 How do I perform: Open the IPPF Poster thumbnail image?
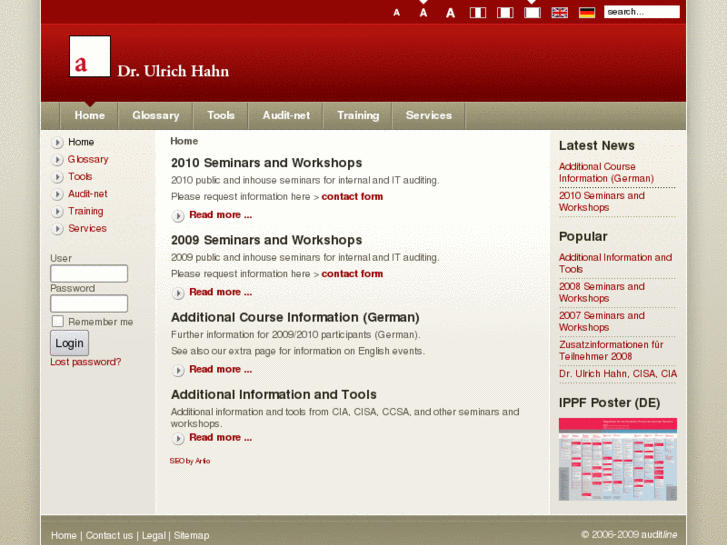[x=618, y=459]
